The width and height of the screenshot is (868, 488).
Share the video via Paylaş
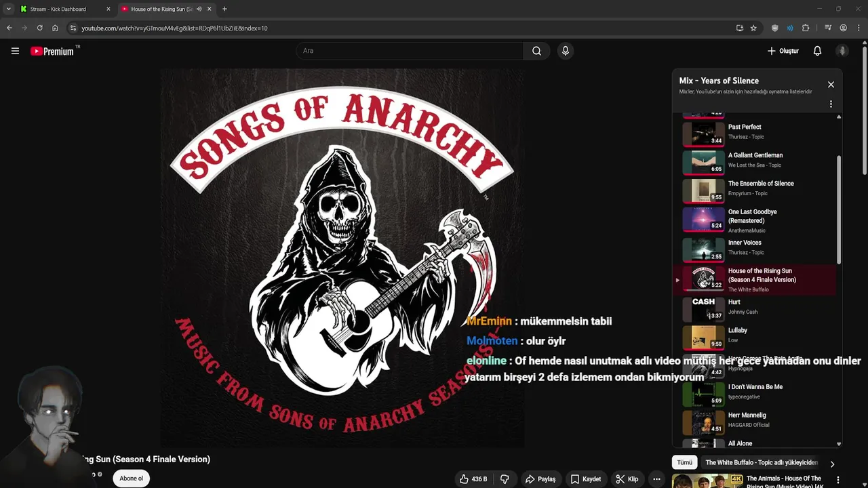coord(540,479)
